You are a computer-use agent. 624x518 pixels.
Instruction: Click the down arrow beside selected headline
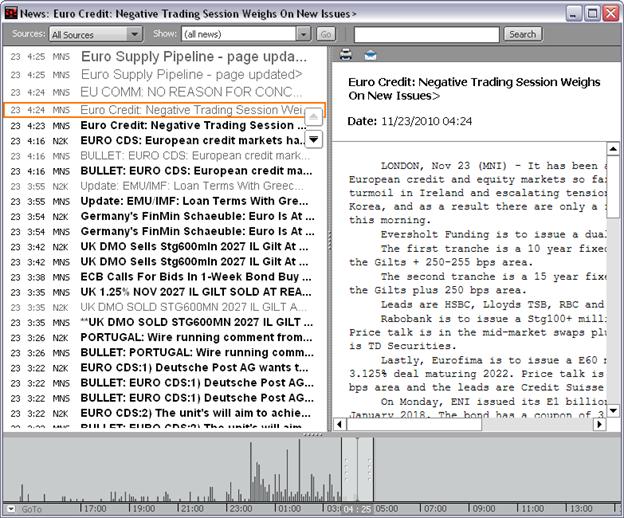[x=313, y=139]
